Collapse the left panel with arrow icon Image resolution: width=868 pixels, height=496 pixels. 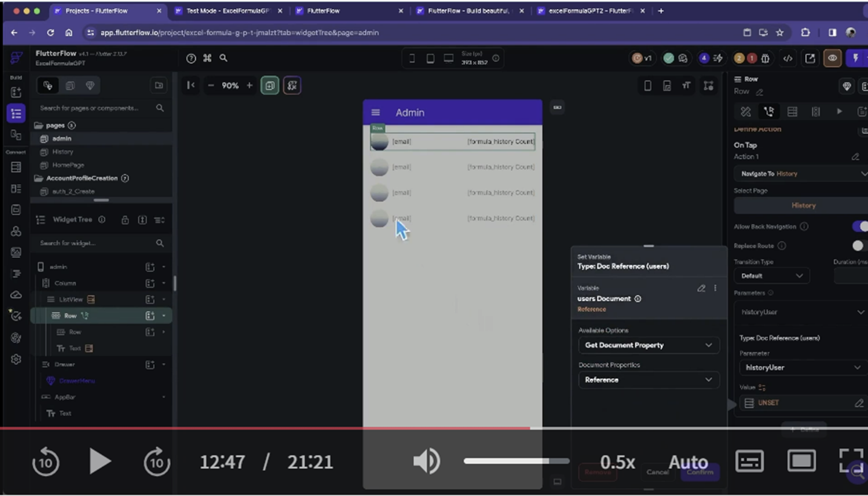(191, 85)
